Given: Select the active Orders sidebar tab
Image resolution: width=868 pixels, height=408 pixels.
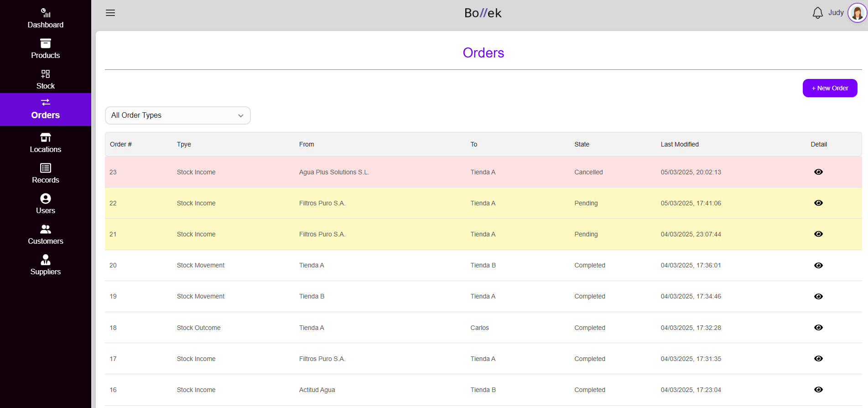Looking at the screenshot, I should tap(46, 110).
